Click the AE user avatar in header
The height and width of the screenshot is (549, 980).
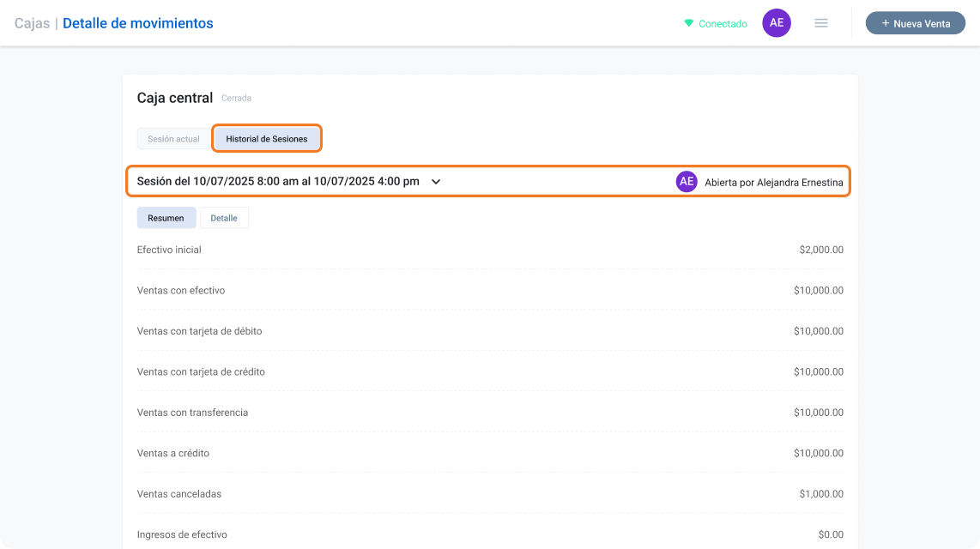point(777,23)
